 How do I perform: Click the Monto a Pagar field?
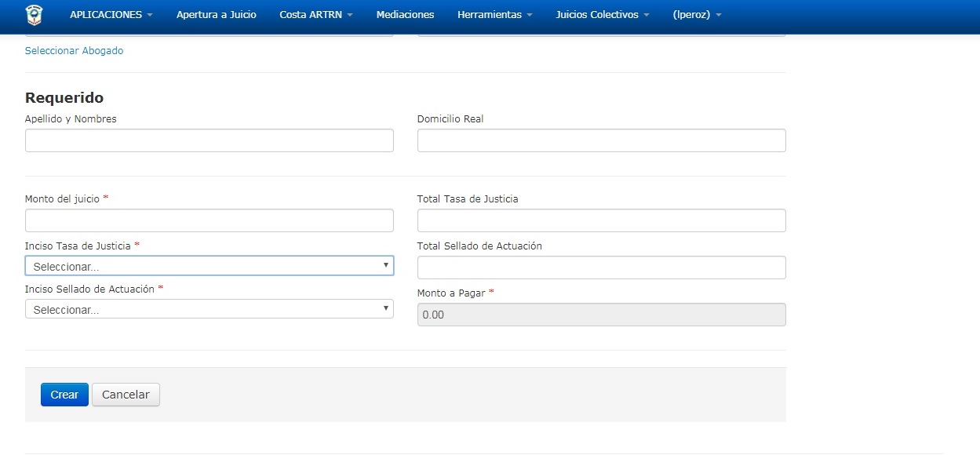pos(601,315)
